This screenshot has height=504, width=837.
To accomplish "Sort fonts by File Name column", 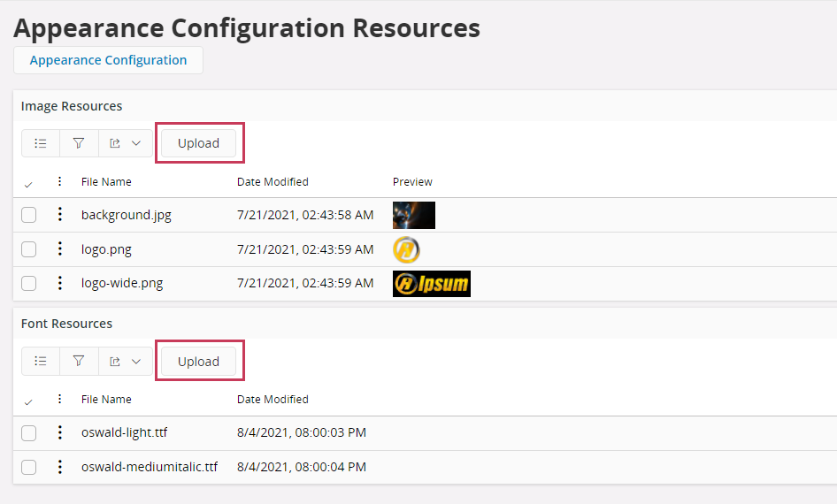I will point(106,400).
